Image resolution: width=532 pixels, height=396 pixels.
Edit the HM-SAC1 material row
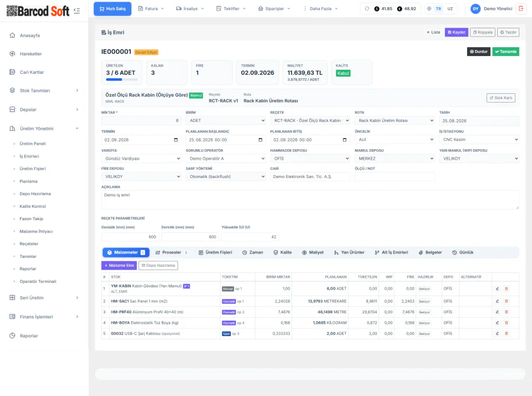[x=497, y=301]
